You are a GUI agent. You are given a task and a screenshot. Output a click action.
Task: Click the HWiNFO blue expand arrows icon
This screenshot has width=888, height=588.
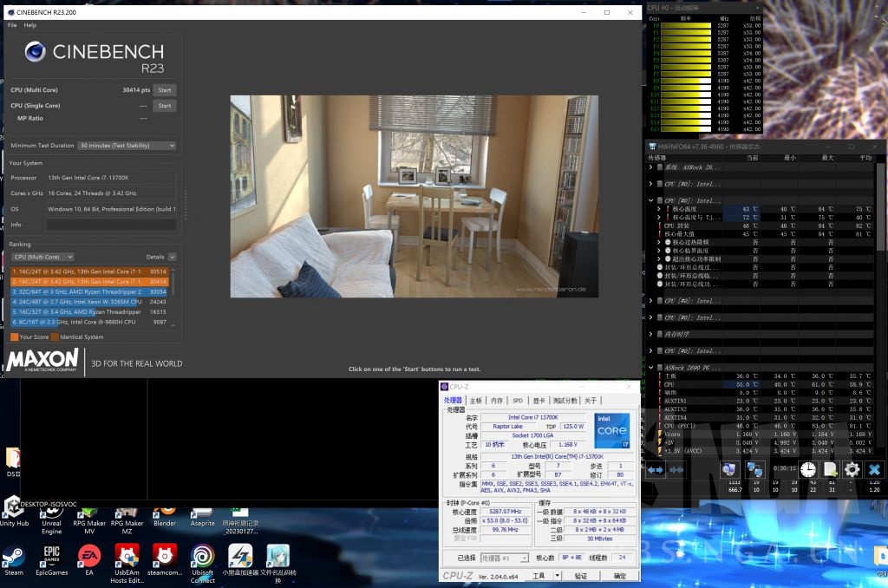(656, 469)
